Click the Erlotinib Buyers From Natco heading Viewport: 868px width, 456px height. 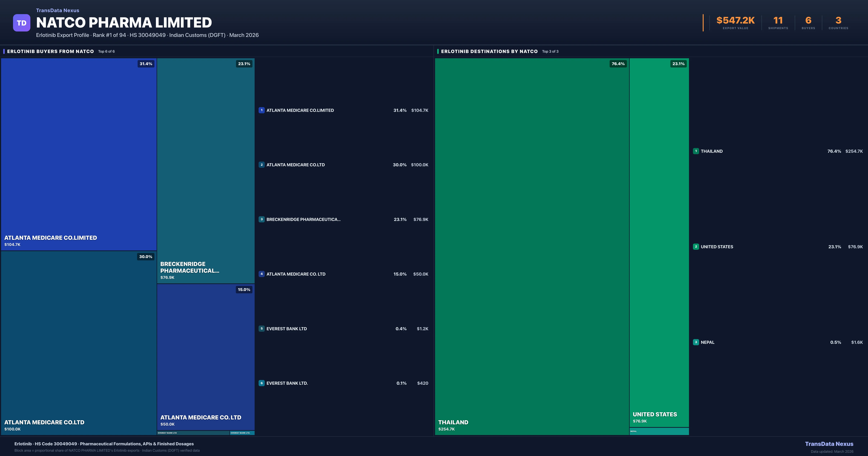coord(51,51)
